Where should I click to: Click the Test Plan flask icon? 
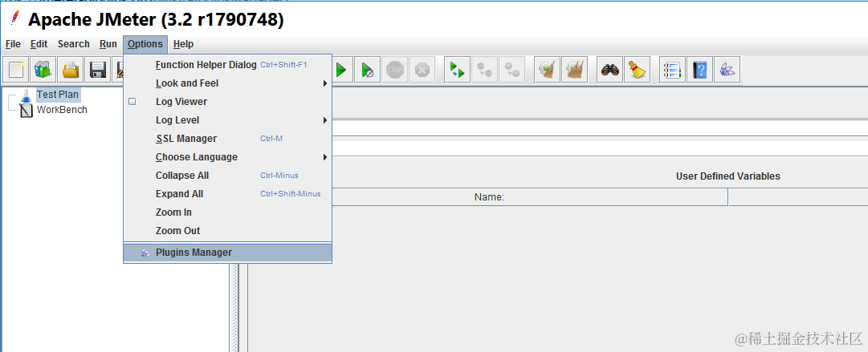[x=26, y=95]
